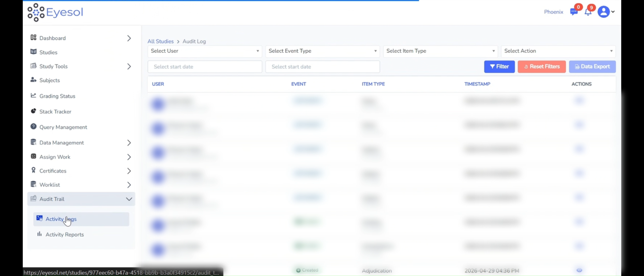
Task: Open the Select User dropdown
Action: tap(205, 51)
